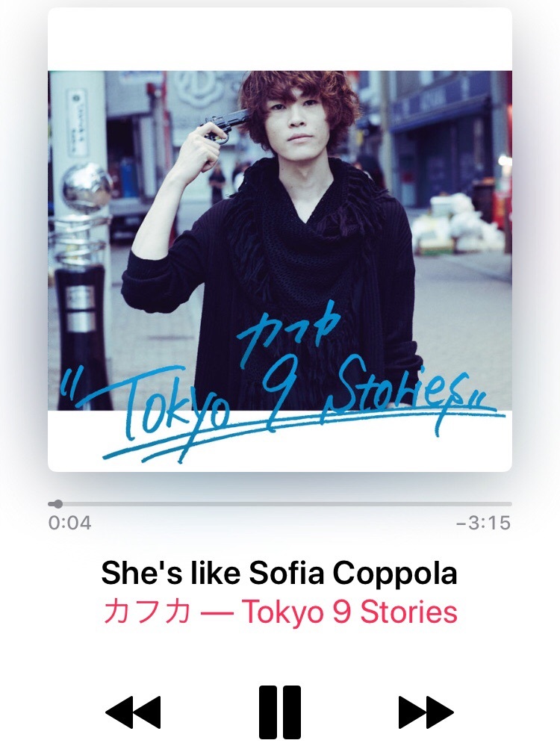Jump to the middle of the progress track
Screen dimensions: 560x749
(280, 504)
